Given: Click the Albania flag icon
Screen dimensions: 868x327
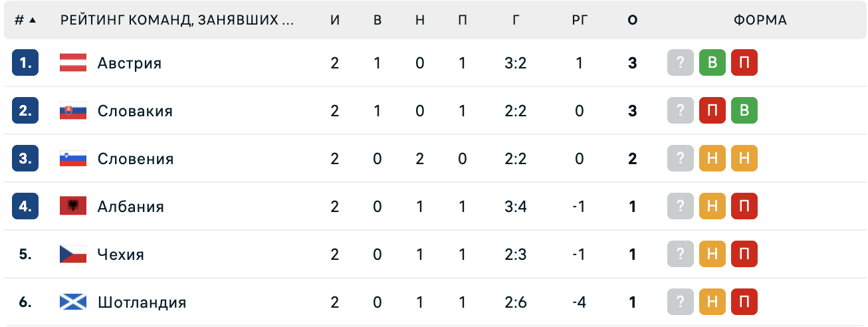Looking at the screenshot, I should [73, 207].
